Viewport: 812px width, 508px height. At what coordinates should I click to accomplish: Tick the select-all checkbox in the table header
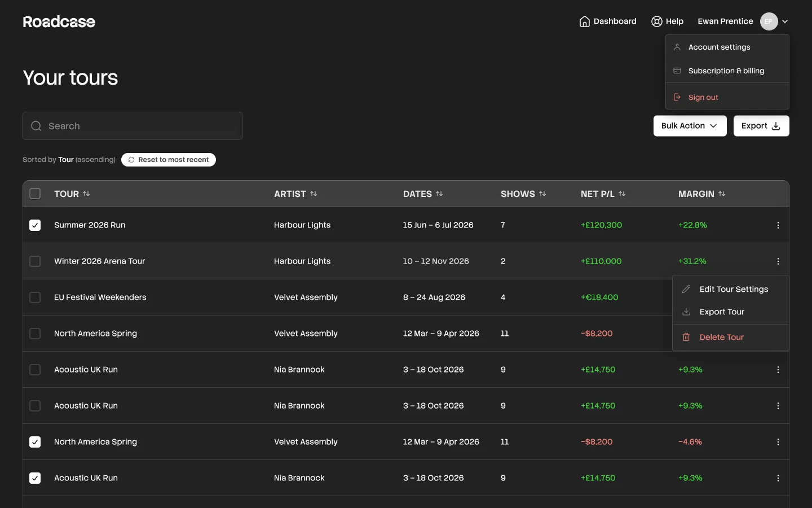pos(35,194)
